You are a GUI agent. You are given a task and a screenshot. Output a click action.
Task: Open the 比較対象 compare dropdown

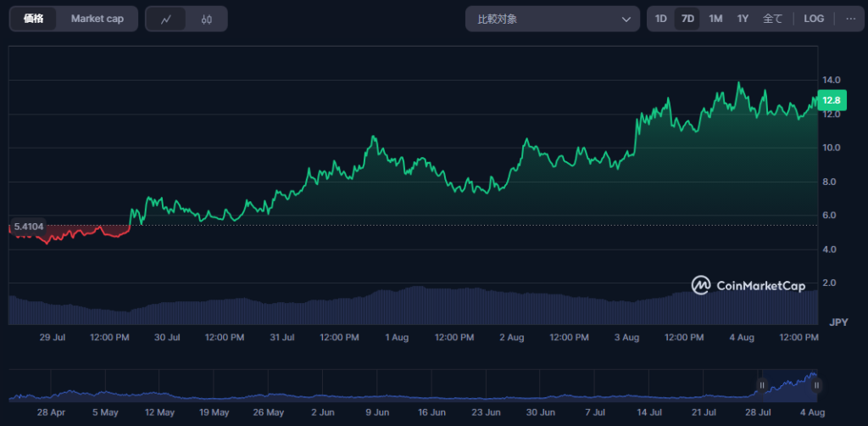(553, 20)
